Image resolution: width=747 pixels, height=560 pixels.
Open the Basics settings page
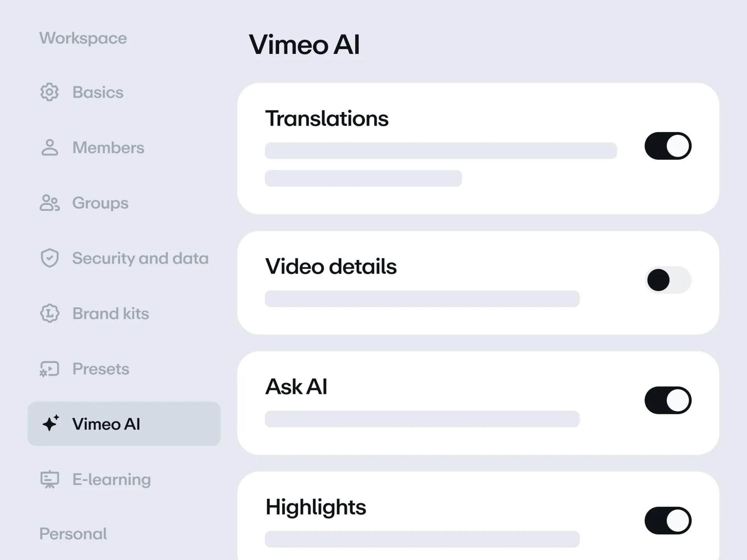(98, 93)
